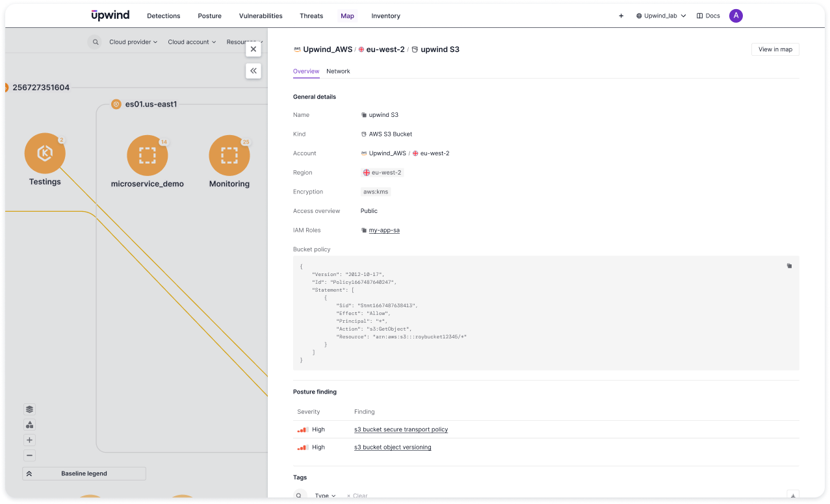Click the Upwind logo in the top bar
This screenshot has height=504, width=830.
[110, 15]
